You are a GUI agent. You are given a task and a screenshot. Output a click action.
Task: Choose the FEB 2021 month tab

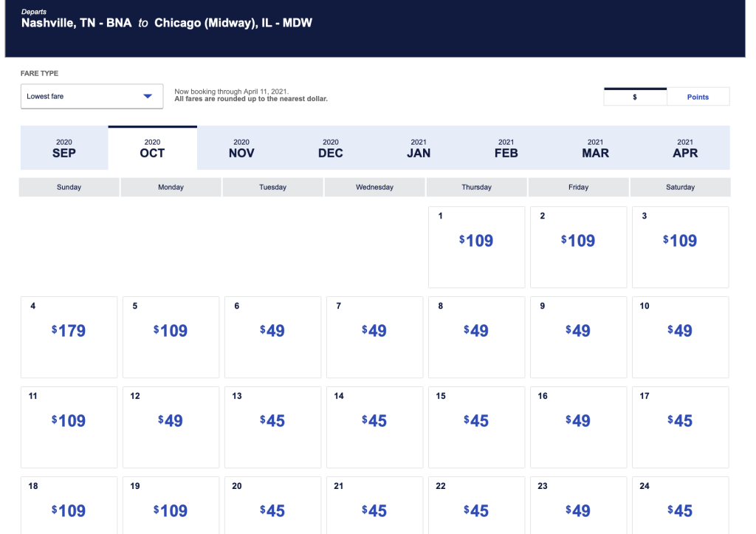tap(506, 148)
